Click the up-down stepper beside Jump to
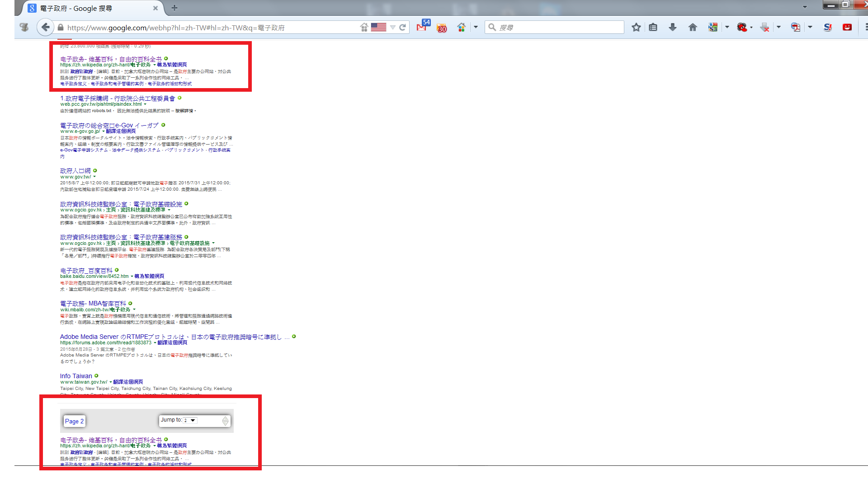This screenshot has width=868, height=488. (225, 421)
